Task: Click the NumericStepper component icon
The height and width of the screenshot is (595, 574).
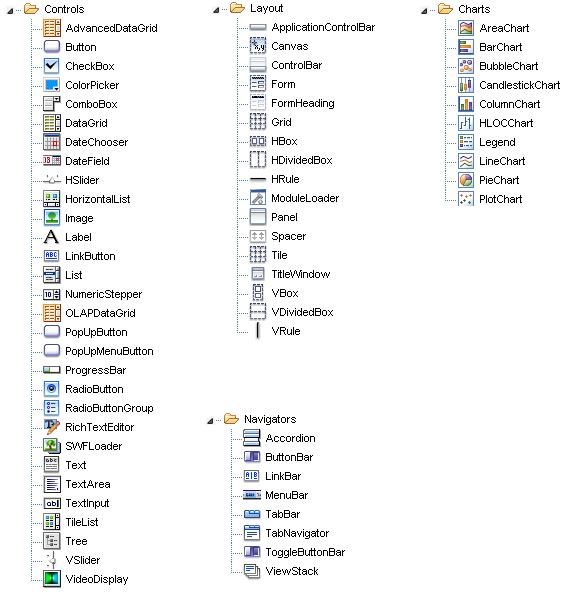Action: pos(52,294)
